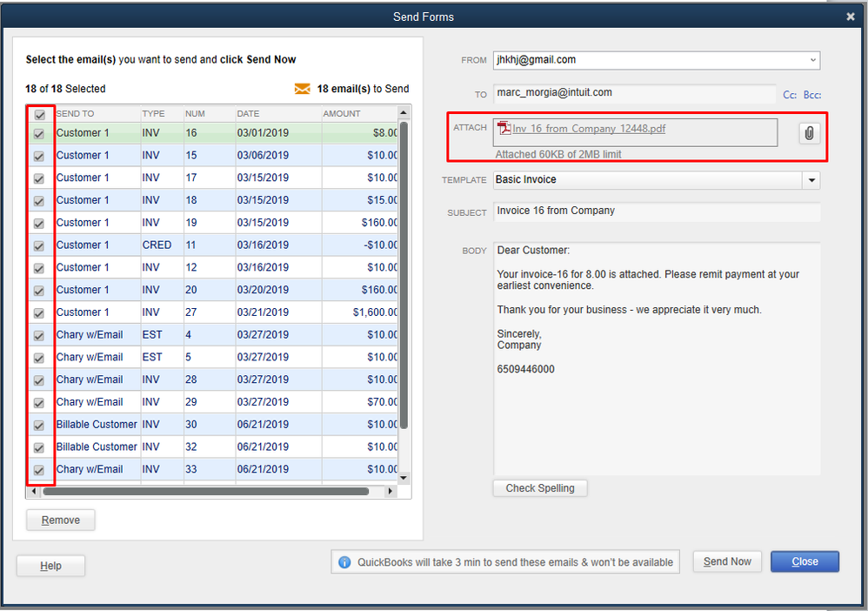Click the blue info icon near QuickBooks message
The image size is (868, 611).
coord(344,562)
